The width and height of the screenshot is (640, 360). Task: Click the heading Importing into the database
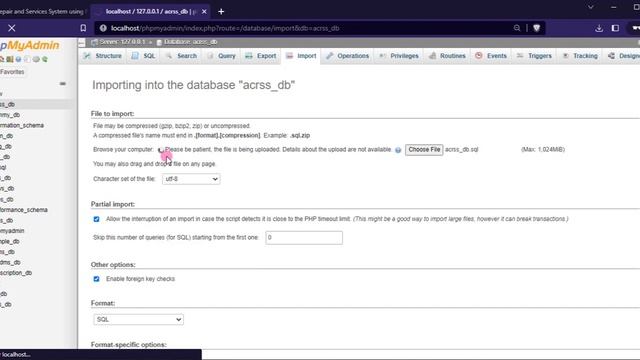pos(193,85)
